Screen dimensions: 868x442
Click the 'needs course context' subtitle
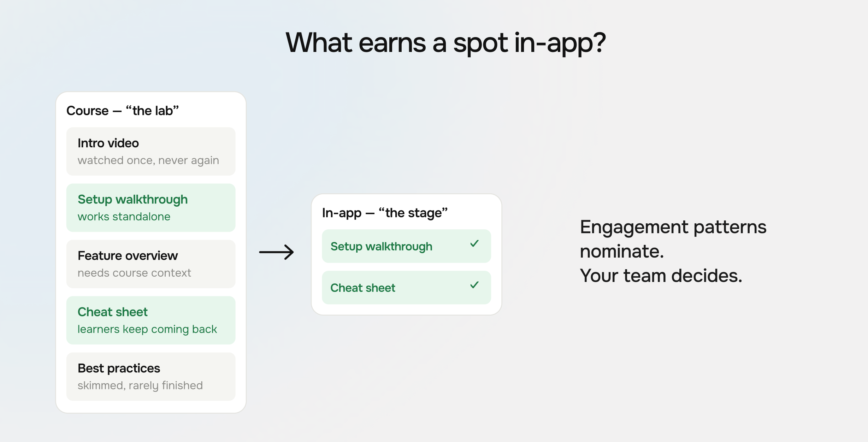(x=134, y=273)
